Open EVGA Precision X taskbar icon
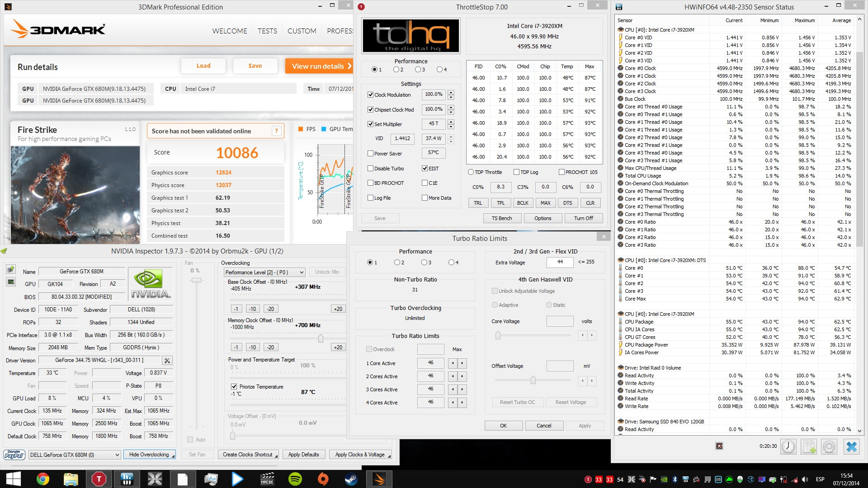The height and width of the screenshot is (488, 868). [x=155, y=479]
